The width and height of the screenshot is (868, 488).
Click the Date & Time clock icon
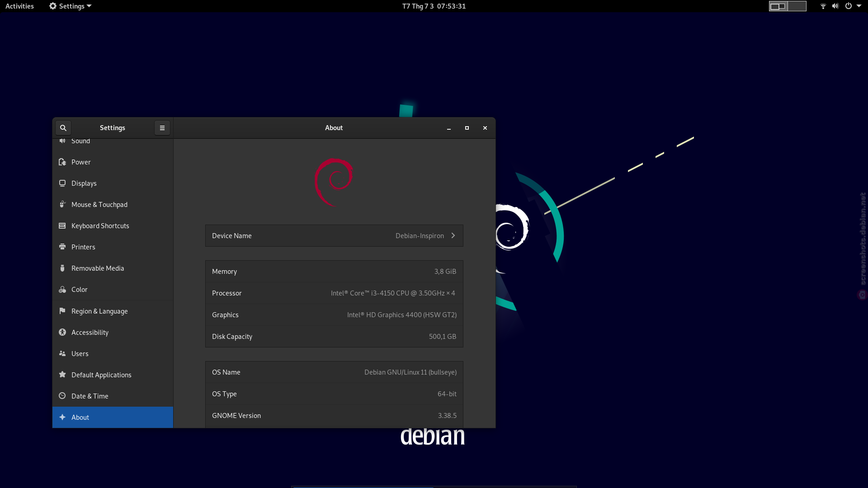coord(62,396)
